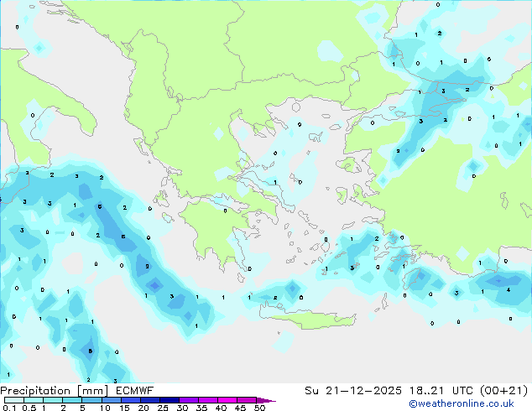The height and width of the screenshot is (411, 532).
Task: Click the 'Precipitation' title text
Action: [35, 391]
